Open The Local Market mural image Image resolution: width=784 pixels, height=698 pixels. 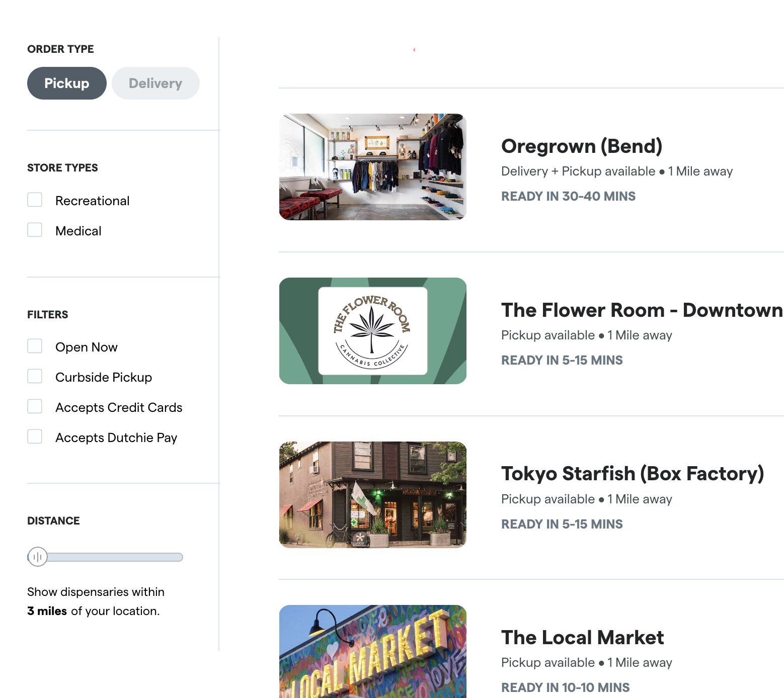372,651
